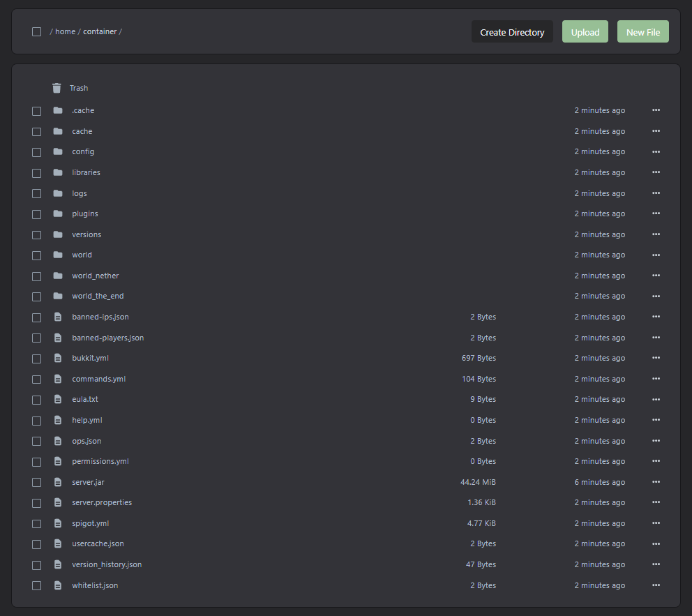Viewport: 692px width, 616px height.
Task: Open the commands.yml file name
Action: (x=98, y=379)
